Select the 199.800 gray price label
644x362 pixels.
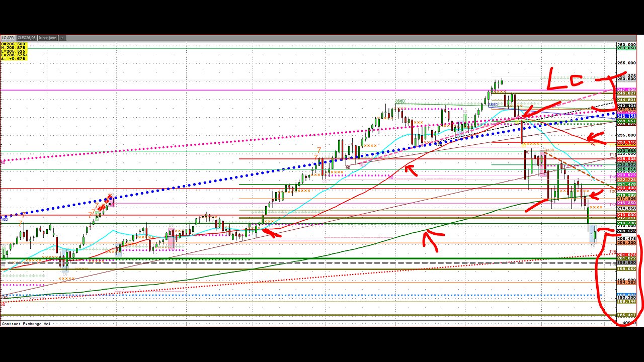coord(626,262)
